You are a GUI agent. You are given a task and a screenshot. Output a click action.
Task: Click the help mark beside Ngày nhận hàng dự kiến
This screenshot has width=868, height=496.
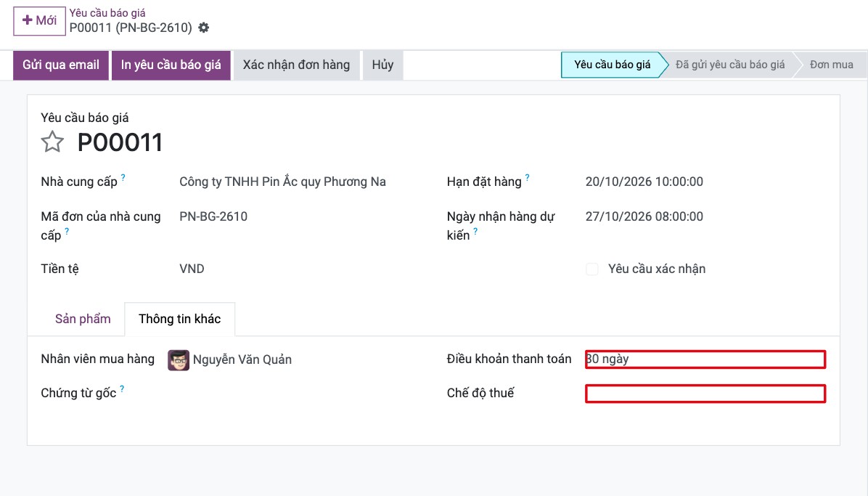click(x=475, y=231)
